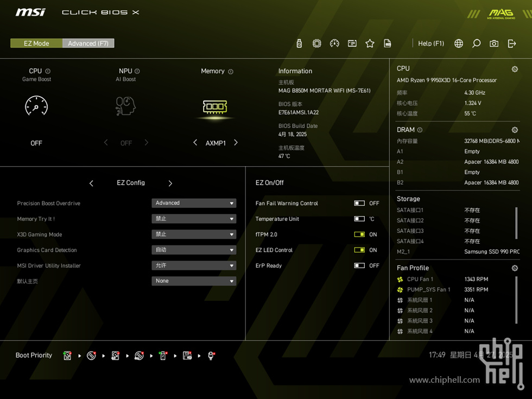Viewport: 532px width, 399px height.
Task: Click right arrow beside AXMP1 memory profile
Action: (236, 142)
